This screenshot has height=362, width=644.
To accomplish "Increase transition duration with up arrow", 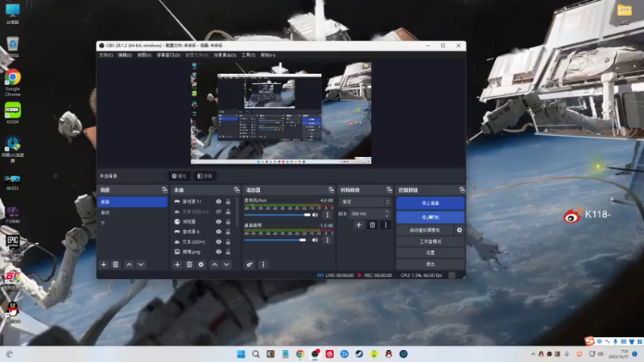I will [x=387, y=212].
